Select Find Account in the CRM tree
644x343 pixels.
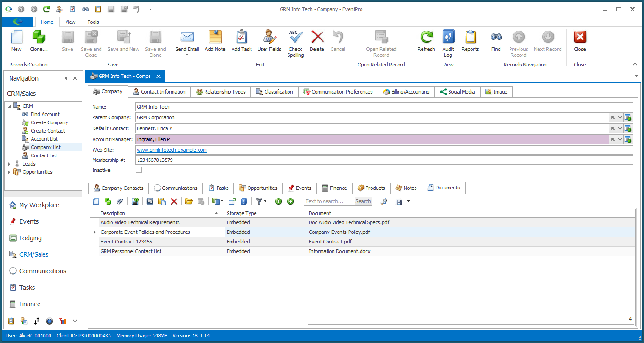point(45,114)
